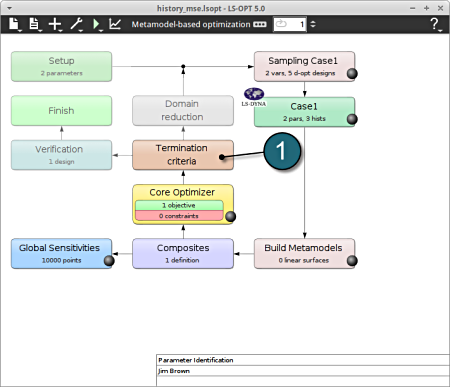Select the green 1 objective bar
Image resolution: width=450 pixels, height=387 pixels.
click(179, 205)
